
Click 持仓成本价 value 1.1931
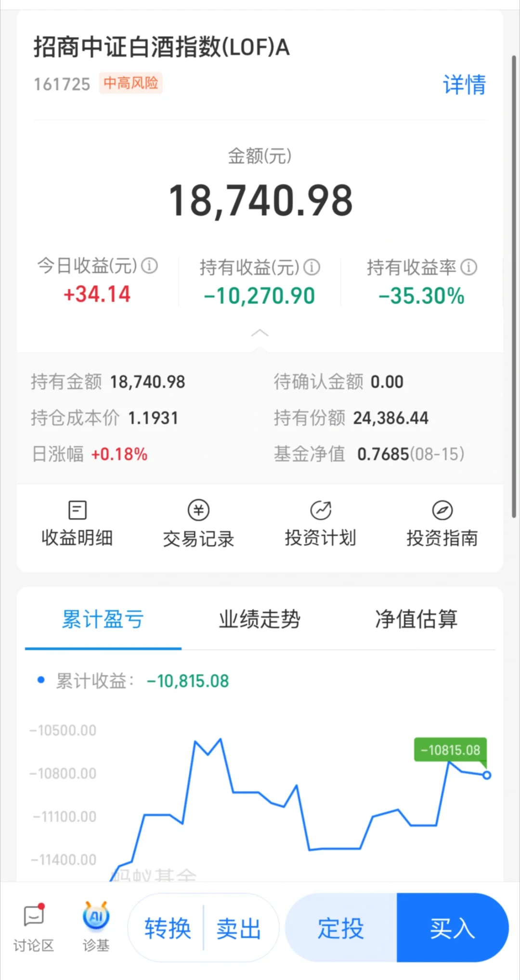click(153, 418)
